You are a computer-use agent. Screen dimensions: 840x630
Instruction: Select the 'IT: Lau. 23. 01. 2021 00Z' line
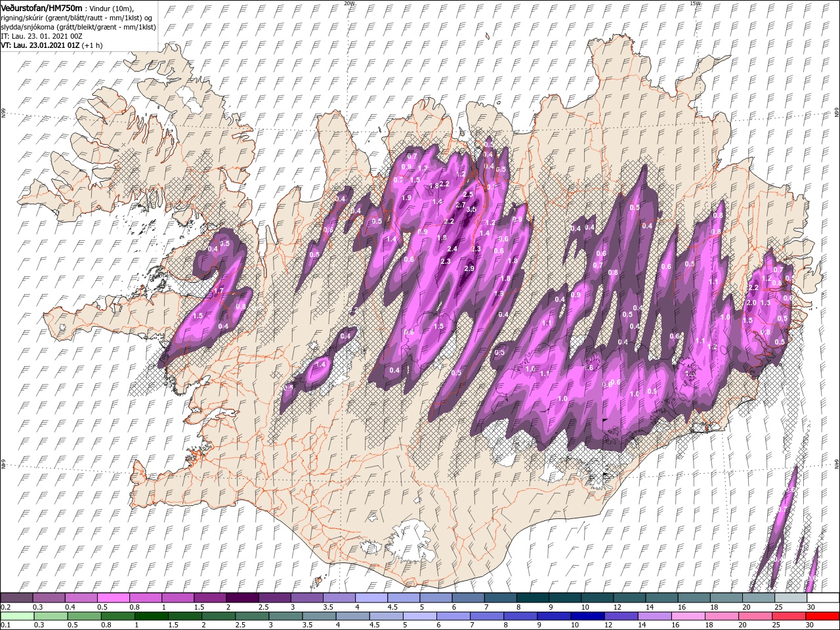tap(40, 36)
